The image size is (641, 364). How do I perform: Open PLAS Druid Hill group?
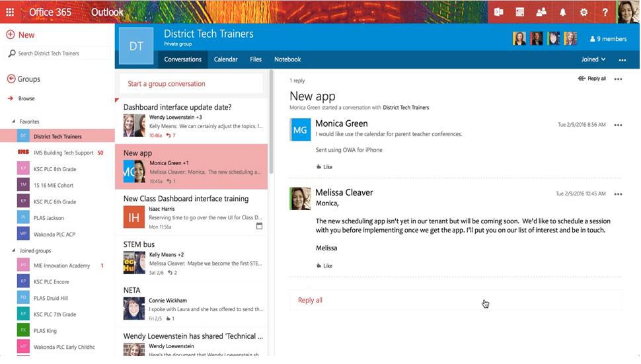(57, 298)
